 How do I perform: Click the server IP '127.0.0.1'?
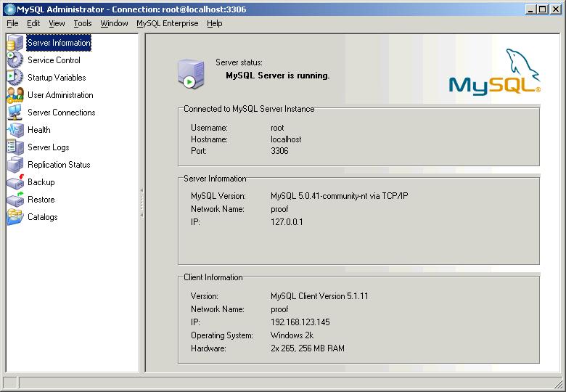coord(287,222)
